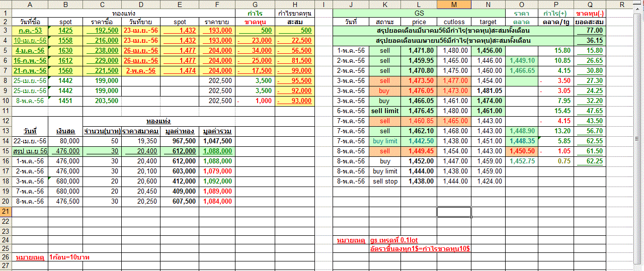The width and height of the screenshot is (644, 271).
Task: Click the orange price cell 1,473.50
Action: [419, 80]
